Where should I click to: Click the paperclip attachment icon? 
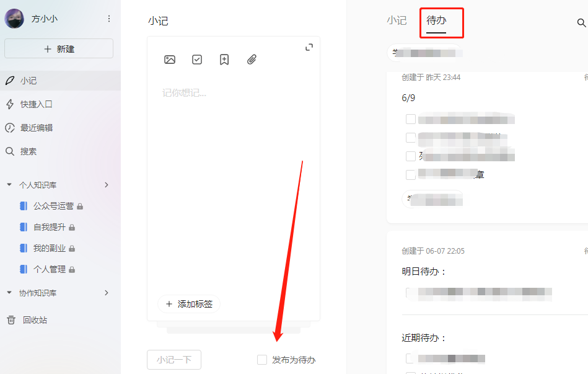(252, 60)
